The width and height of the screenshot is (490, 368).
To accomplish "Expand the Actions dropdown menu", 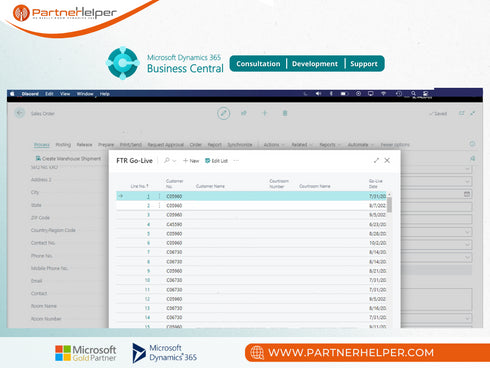I will (x=274, y=145).
